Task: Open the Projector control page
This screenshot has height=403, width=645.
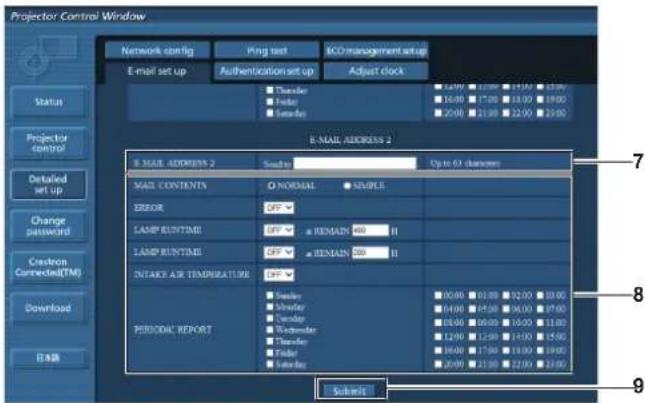Action: 49,143
